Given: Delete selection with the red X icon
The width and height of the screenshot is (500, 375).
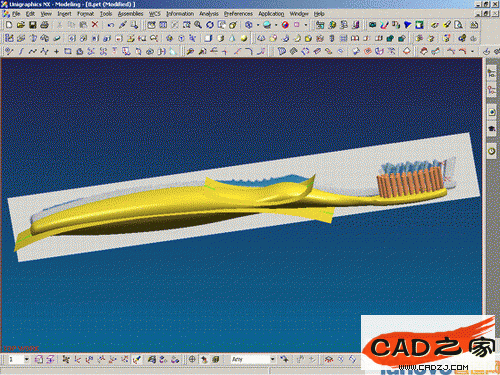Looking at the screenshot, I should (x=95, y=25).
